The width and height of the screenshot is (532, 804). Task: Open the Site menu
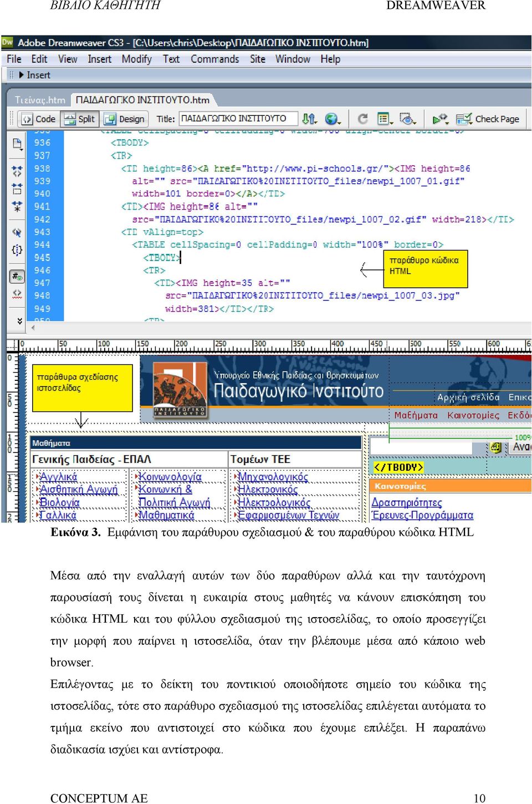pyautogui.click(x=258, y=59)
